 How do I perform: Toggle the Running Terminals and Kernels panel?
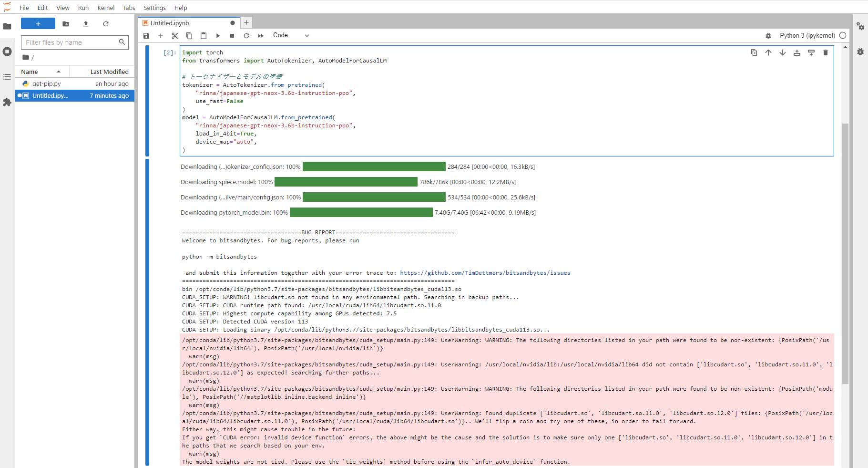click(x=7, y=52)
